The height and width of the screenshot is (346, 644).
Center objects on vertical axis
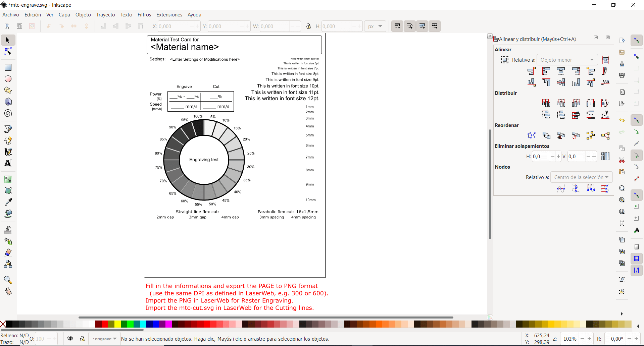pos(561,71)
